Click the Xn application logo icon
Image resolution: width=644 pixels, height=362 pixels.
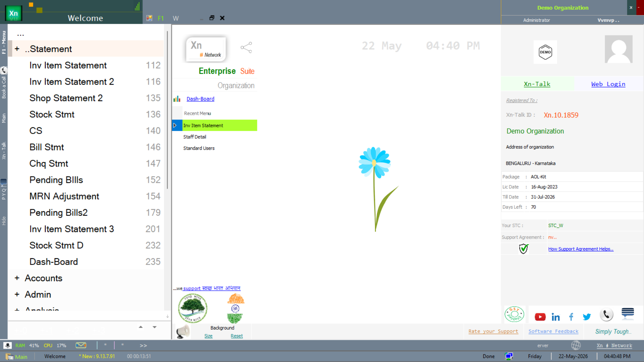point(13,13)
